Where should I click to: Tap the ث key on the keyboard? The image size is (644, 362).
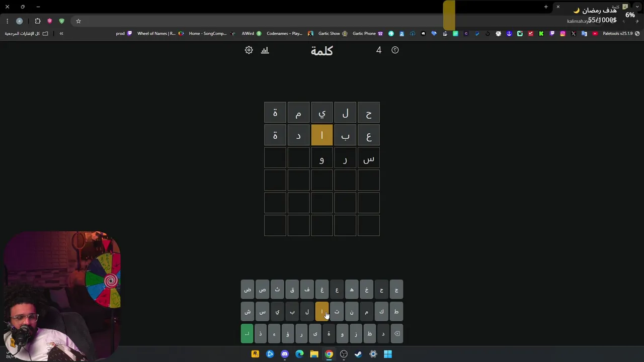[277, 290]
